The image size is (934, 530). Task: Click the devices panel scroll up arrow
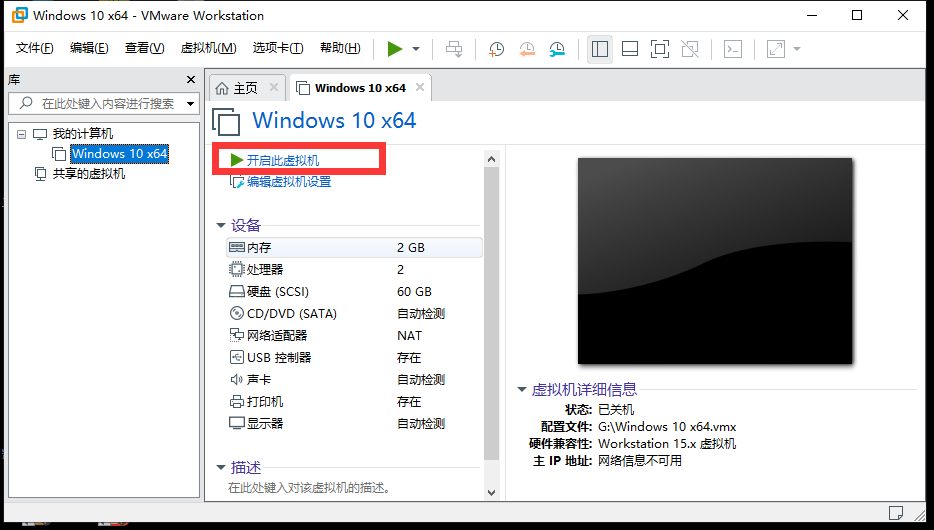coord(491,159)
